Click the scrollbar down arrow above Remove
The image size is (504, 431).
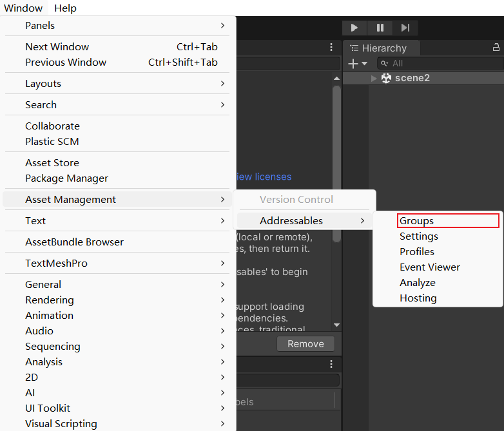pyautogui.click(x=336, y=325)
